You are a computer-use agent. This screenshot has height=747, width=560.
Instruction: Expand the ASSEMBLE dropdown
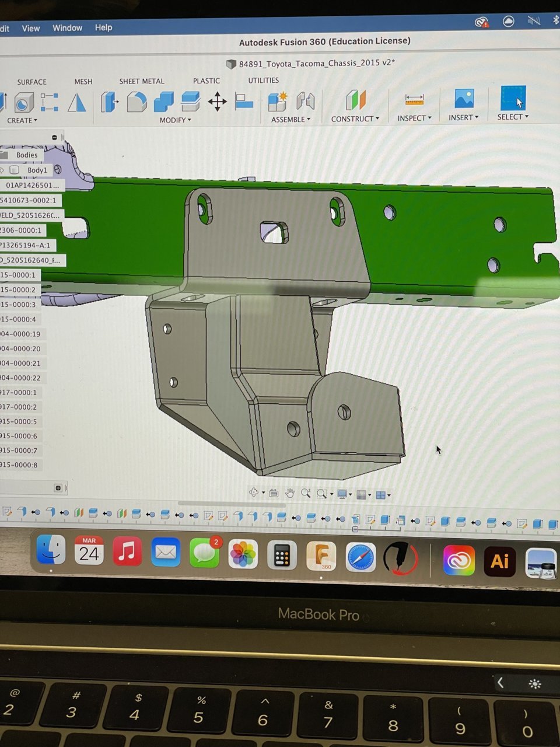point(291,119)
